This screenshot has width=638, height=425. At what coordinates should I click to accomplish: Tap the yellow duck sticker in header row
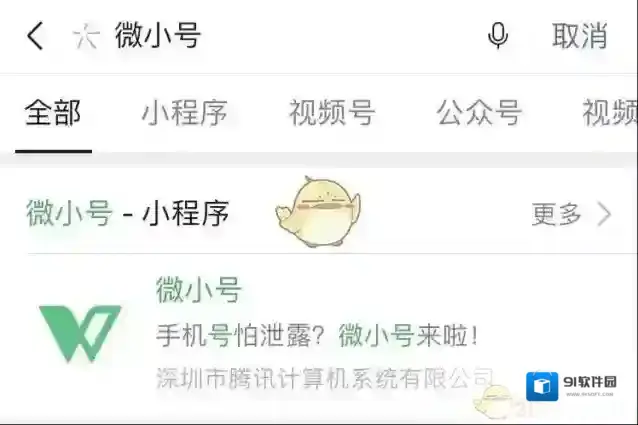click(318, 212)
